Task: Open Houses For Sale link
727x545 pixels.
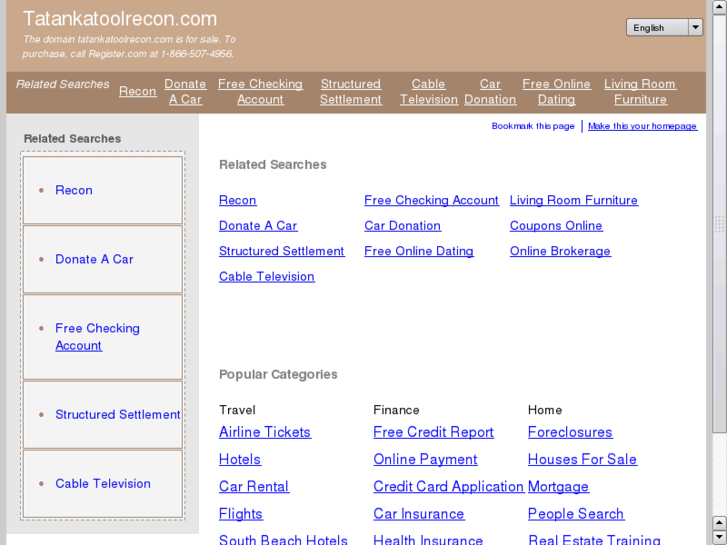Action: (582, 459)
